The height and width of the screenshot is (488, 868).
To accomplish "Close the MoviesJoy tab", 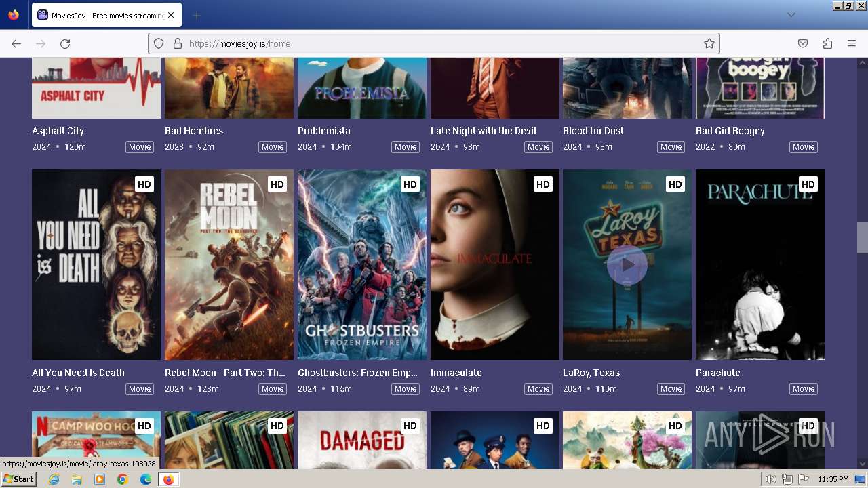I will (x=170, y=15).
